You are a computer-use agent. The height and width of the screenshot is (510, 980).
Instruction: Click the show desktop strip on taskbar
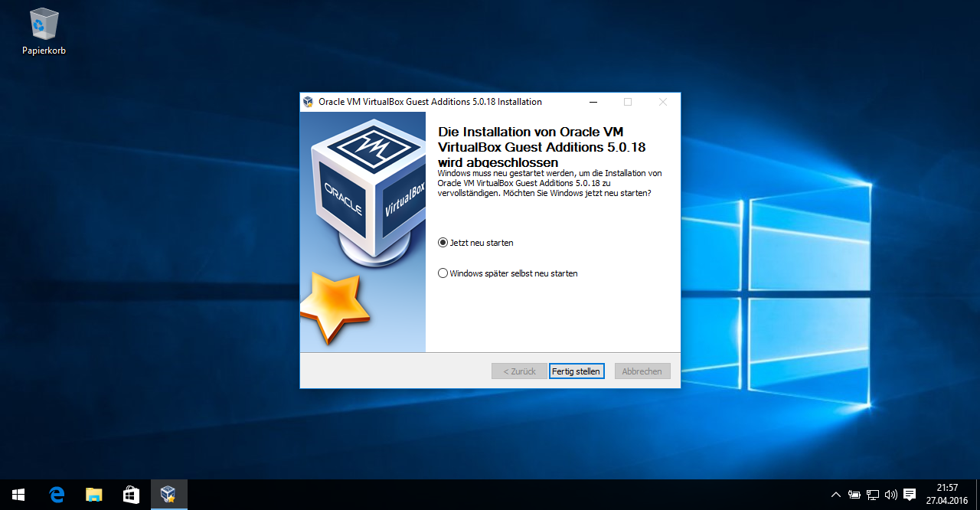pos(977,495)
